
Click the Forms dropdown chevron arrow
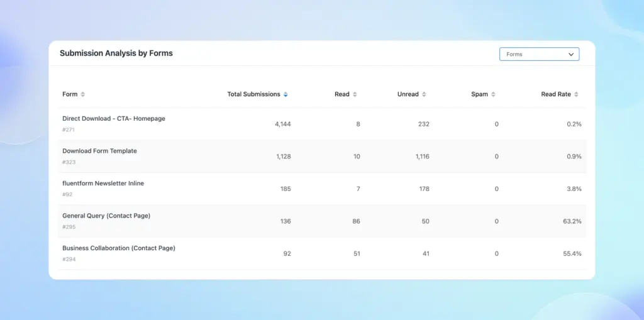(x=571, y=54)
